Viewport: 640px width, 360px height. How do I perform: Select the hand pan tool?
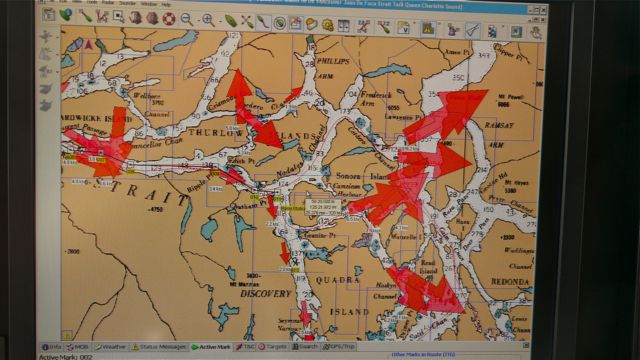click(x=536, y=33)
